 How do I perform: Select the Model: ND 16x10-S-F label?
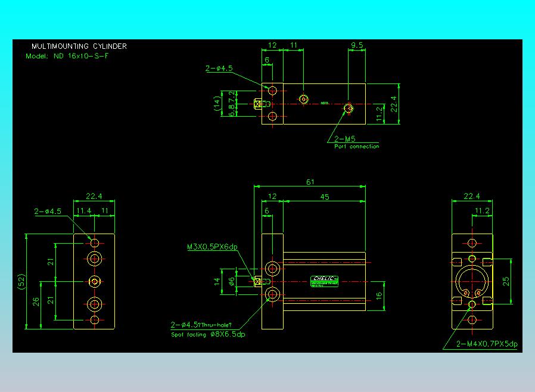point(67,56)
